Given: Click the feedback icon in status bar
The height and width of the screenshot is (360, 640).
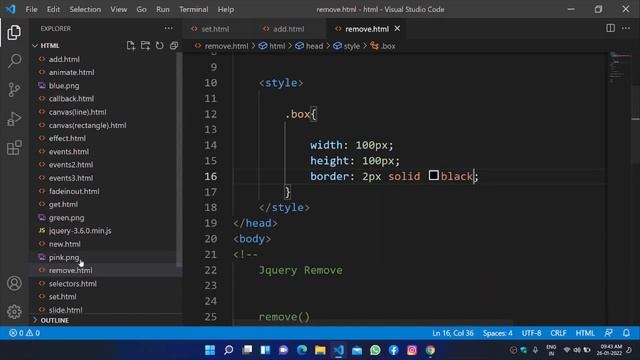Looking at the screenshot, I should pos(609,333).
